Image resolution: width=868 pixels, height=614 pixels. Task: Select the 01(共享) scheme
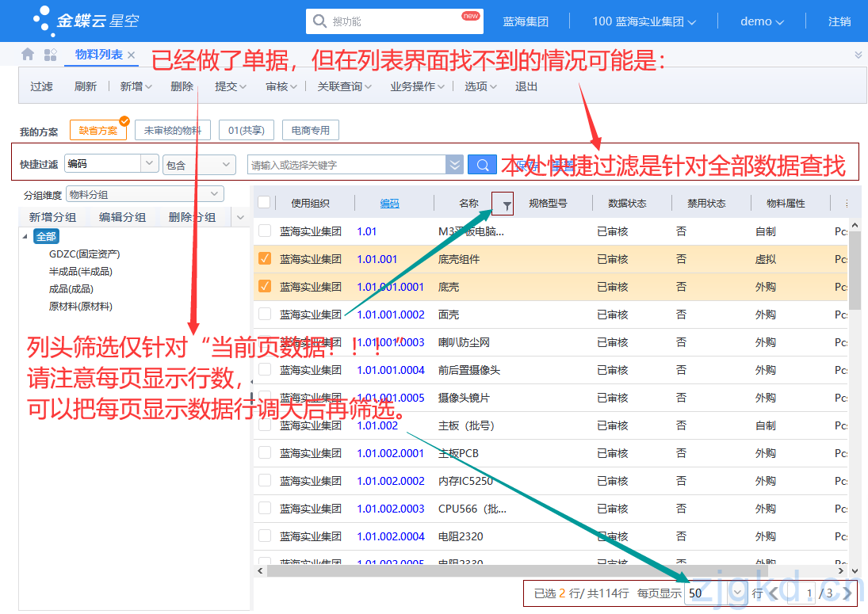(246, 131)
